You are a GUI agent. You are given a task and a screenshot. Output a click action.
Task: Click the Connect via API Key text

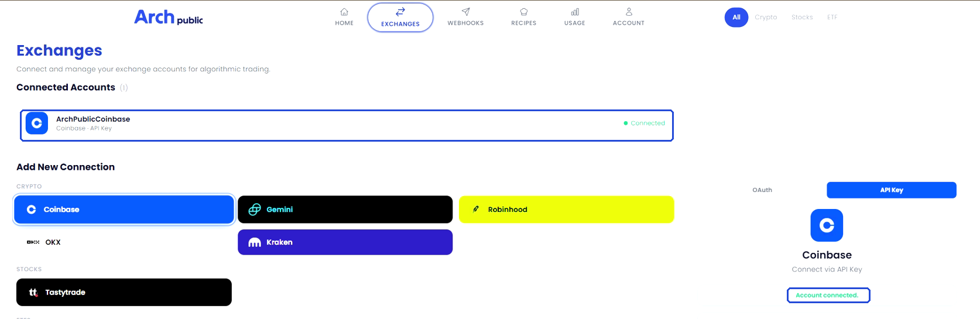[827, 270]
